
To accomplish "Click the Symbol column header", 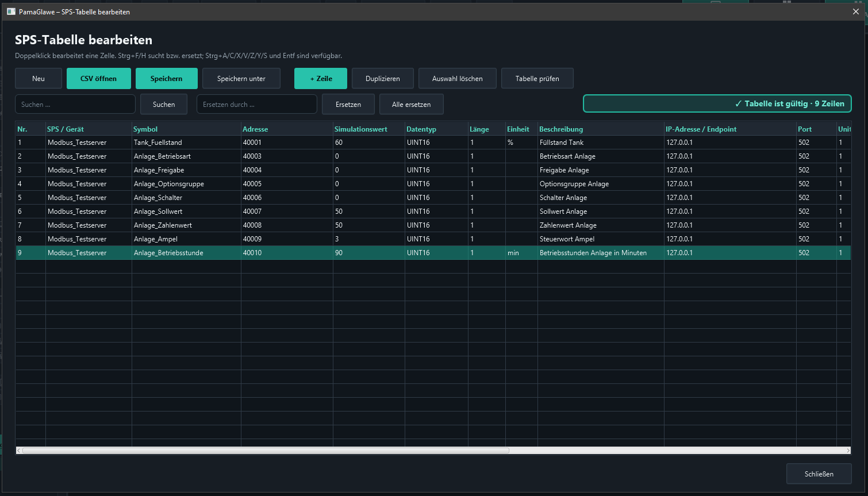I will [186, 129].
